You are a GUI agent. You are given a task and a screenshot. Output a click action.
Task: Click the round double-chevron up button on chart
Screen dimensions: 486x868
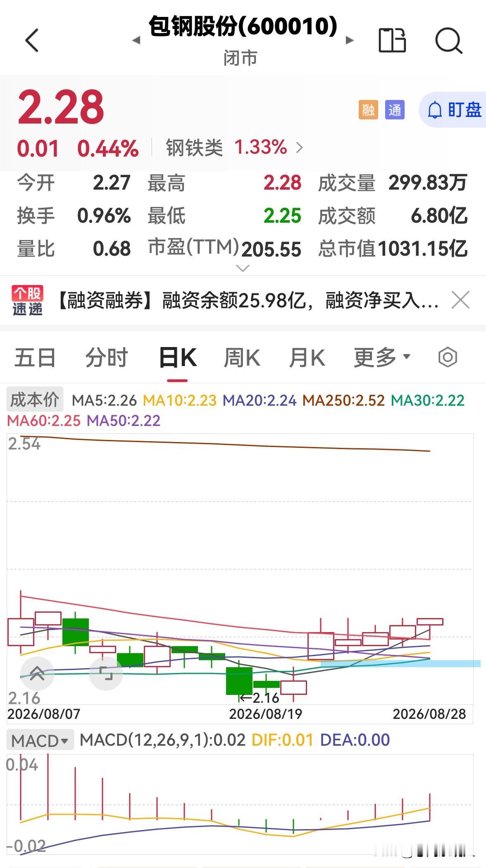click(37, 674)
